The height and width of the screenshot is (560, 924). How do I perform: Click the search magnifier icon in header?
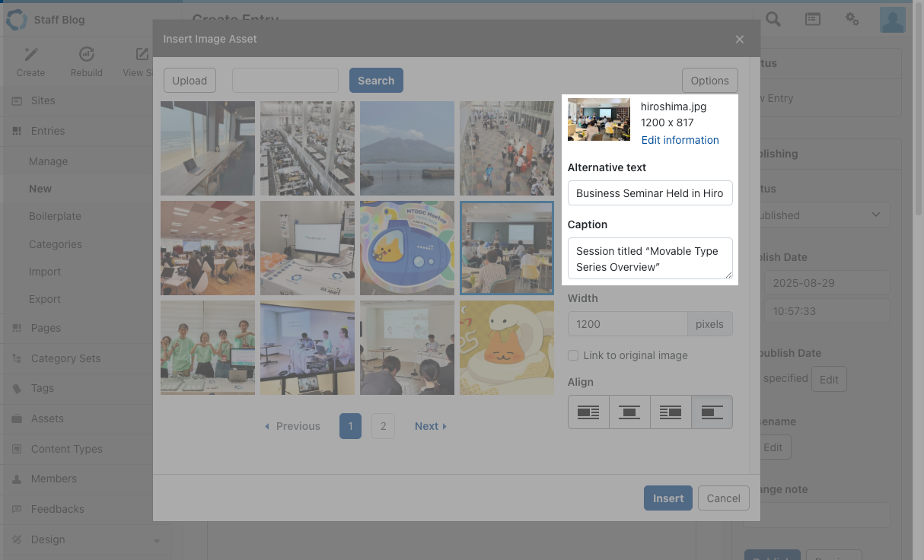pyautogui.click(x=773, y=20)
